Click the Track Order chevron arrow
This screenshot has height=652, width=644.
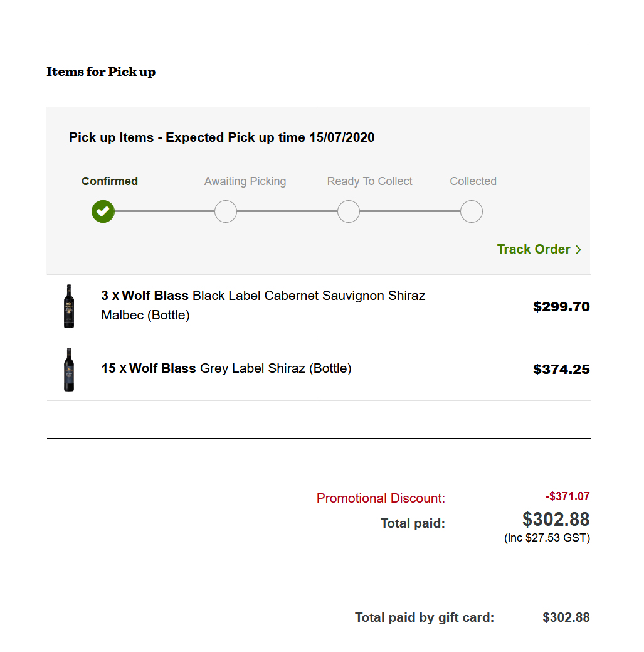coord(578,250)
